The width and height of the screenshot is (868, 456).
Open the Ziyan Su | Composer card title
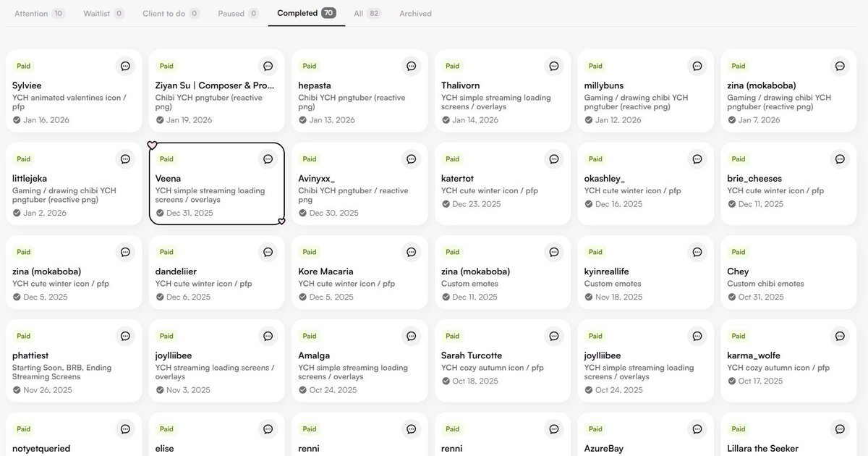pyautogui.click(x=215, y=85)
